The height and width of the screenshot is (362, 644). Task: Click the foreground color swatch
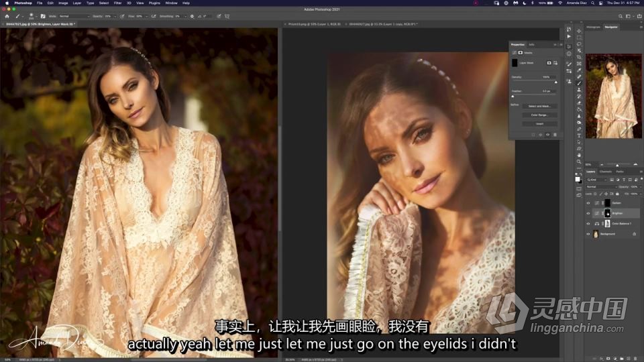click(x=577, y=179)
